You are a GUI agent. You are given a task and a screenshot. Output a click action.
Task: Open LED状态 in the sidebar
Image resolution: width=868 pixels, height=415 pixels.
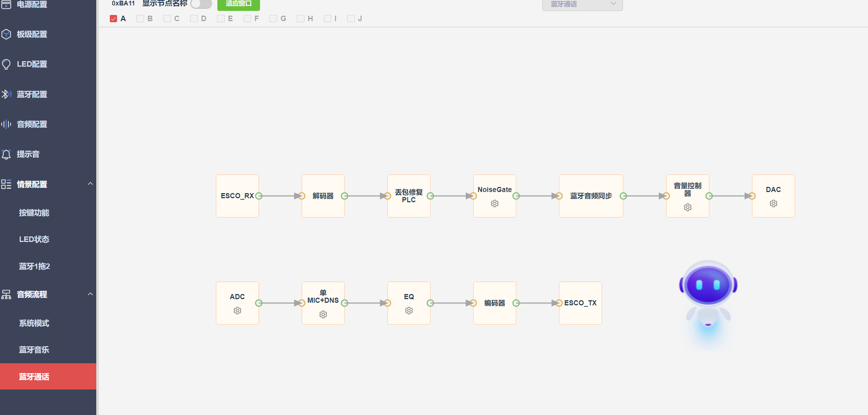click(34, 239)
